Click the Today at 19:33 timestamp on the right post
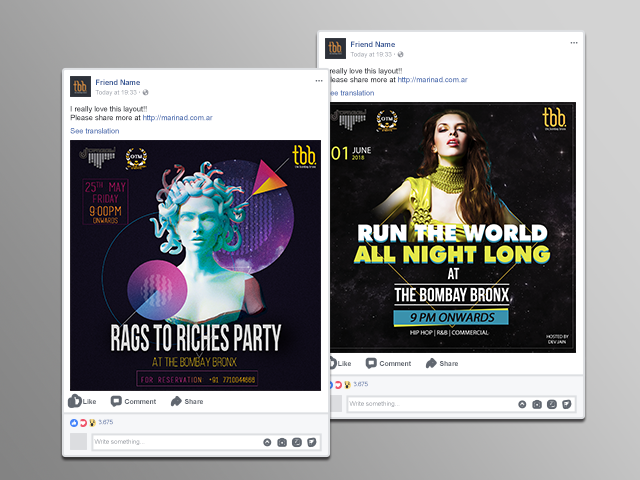Image resolution: width=640 pixels, height=480 pixels. (x=371, y=55)
